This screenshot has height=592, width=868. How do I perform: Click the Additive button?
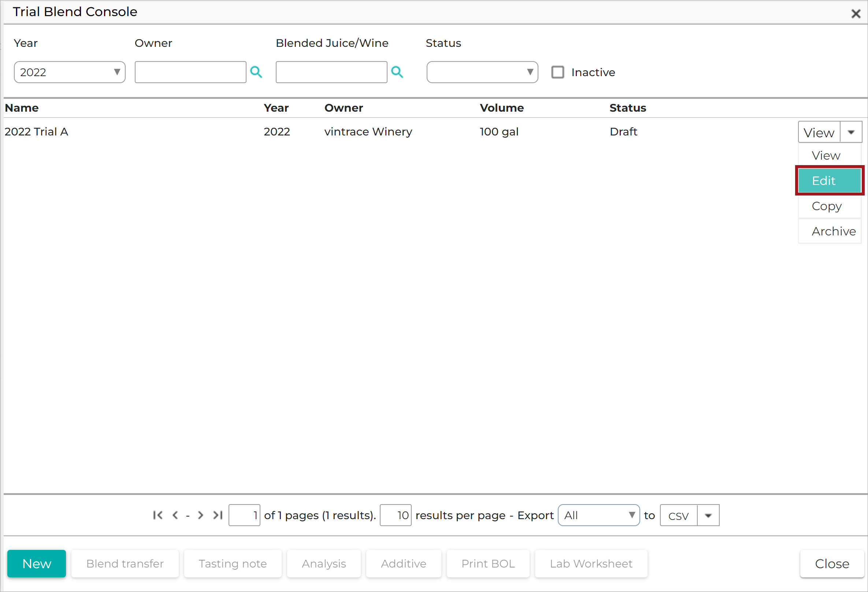tap(404, 564)
